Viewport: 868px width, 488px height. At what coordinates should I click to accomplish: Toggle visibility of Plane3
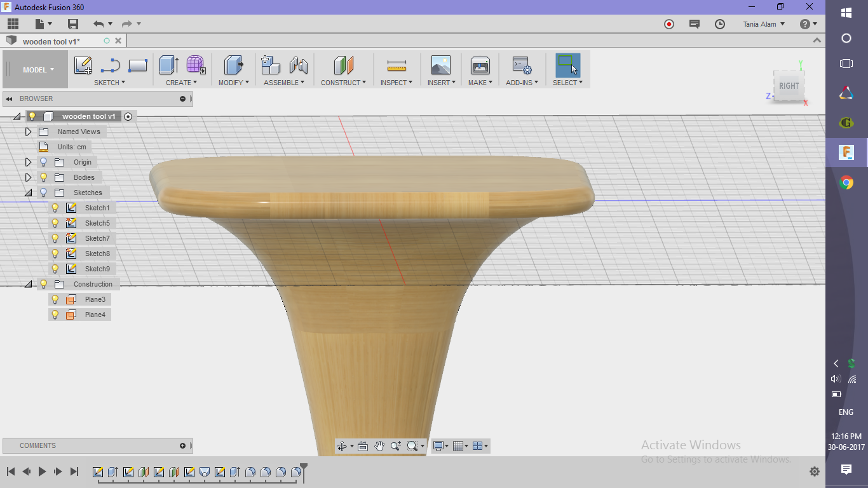55,299
